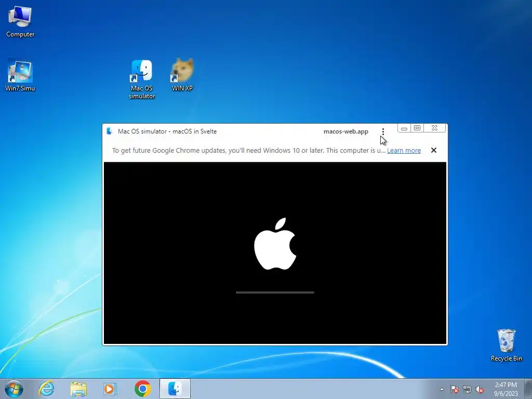This screenshot has height=399, width=532.
Task: Open the clock showing 2:47 PM
Action: [x=506, y=389]
